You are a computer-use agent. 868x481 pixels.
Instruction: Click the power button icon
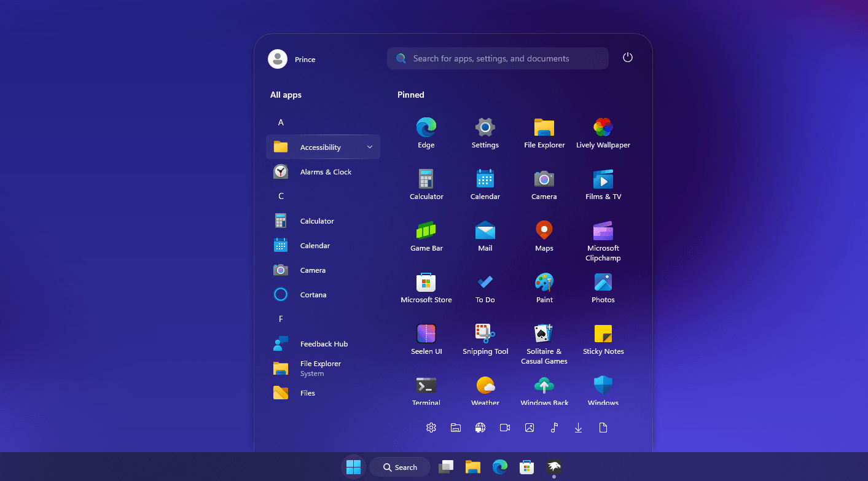(x=627, y=58)
